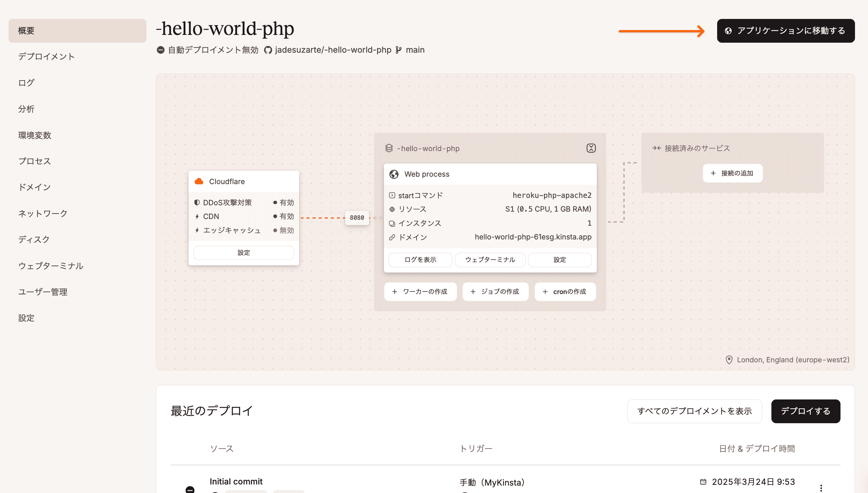868x493 pixels.
Task: Click hello-world-php-61esg.kinsta.app domain
Action: pyautogui.click(x=533, y=237)
